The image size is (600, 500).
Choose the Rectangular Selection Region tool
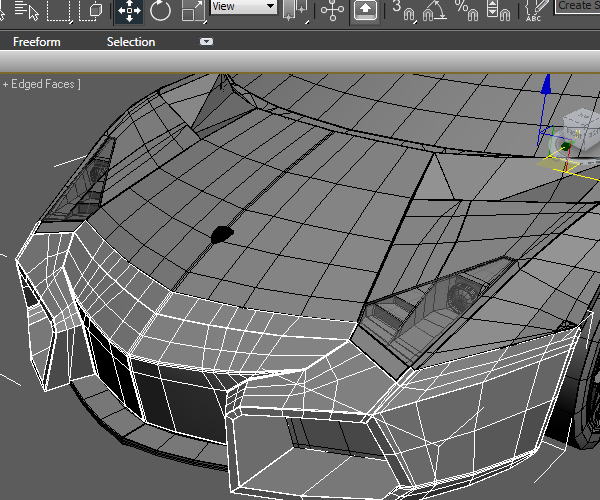click(59, 11)
